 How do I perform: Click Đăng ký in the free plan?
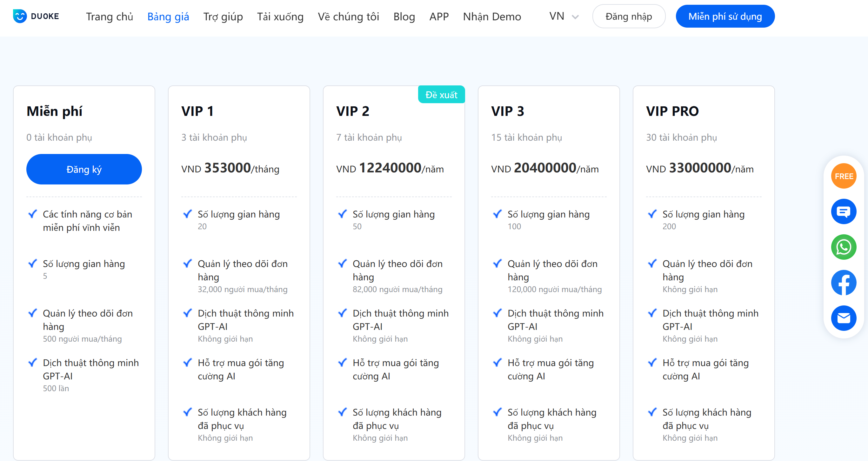click(84, 169)
